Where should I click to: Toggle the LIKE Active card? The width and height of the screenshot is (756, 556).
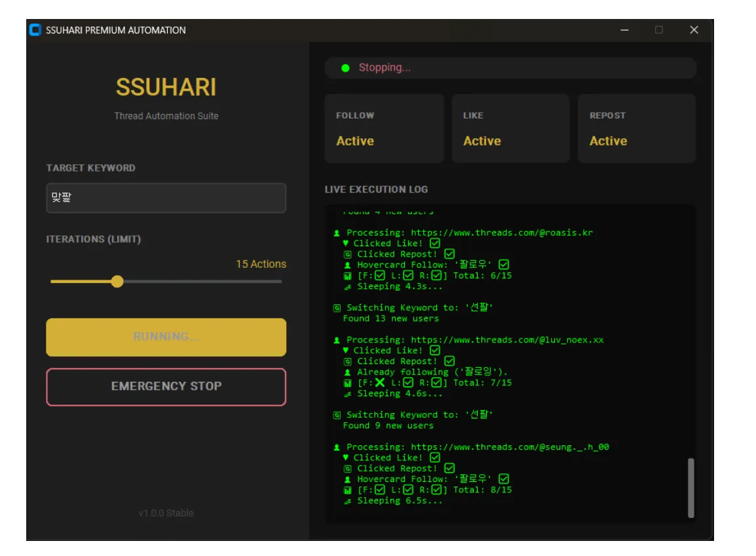pyautogui.click(x=511, y=128)
